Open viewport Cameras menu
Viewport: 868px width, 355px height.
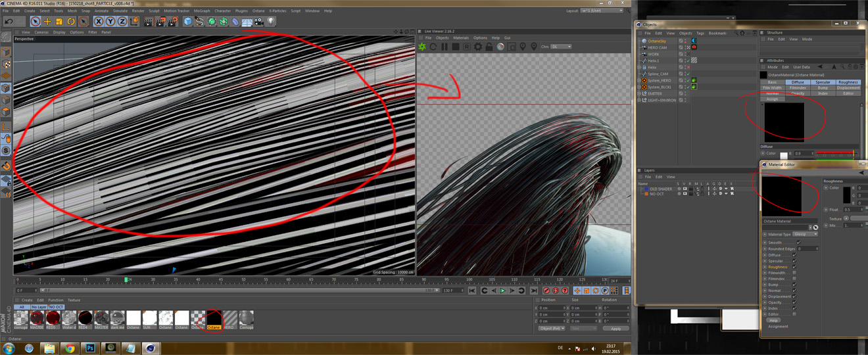click(x=41, y=32)
